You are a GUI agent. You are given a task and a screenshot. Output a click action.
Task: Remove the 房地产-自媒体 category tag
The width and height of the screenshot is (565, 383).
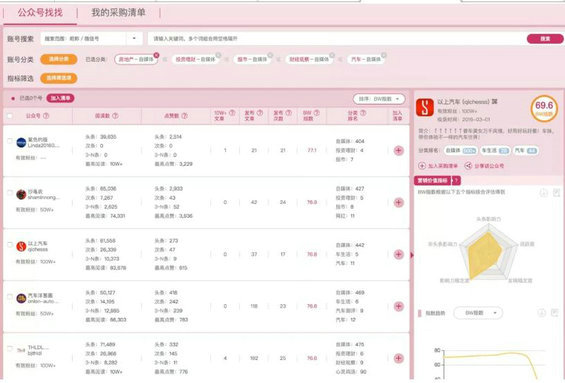click(x=156, y=55)
